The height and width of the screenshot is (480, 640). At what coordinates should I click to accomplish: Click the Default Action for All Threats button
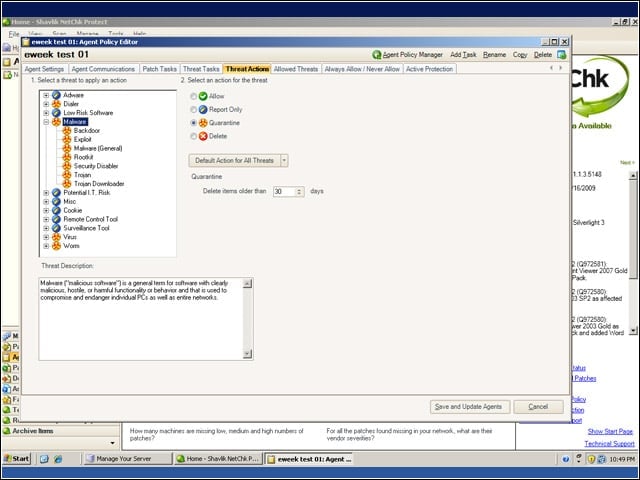[x=234, y=160]
